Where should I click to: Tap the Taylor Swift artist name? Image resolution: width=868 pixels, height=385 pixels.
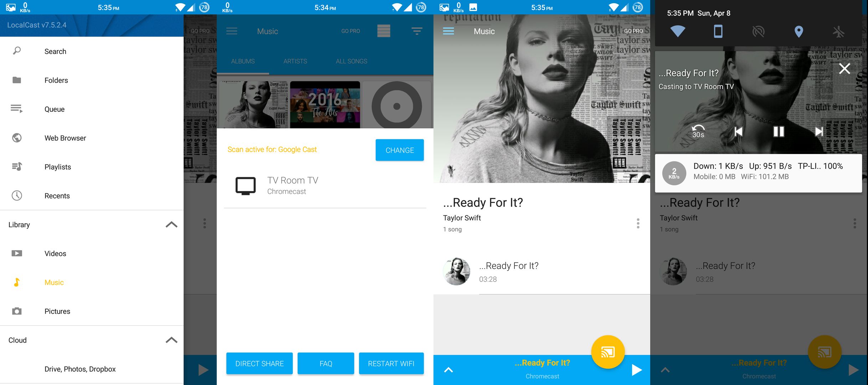pyautogui.click(x=462, y=218)
